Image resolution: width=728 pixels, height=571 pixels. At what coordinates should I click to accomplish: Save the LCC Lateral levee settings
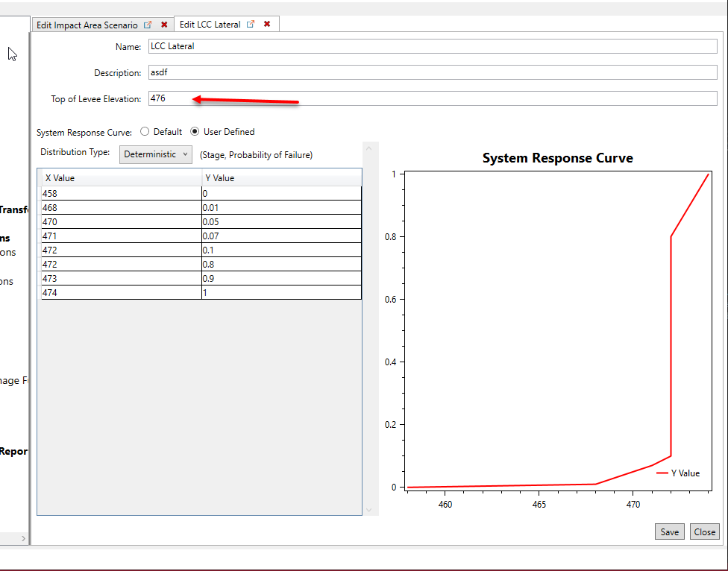pos(669,531)
